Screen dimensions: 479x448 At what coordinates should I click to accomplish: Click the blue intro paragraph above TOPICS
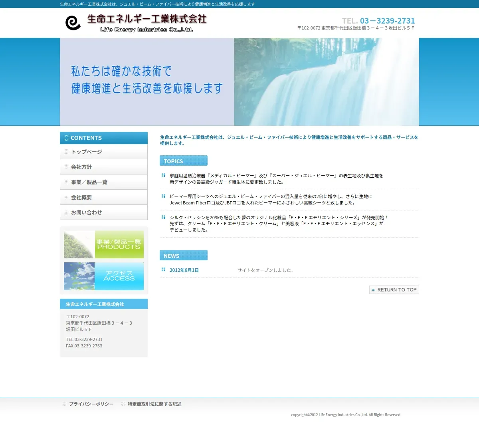(x=289, y=140)
